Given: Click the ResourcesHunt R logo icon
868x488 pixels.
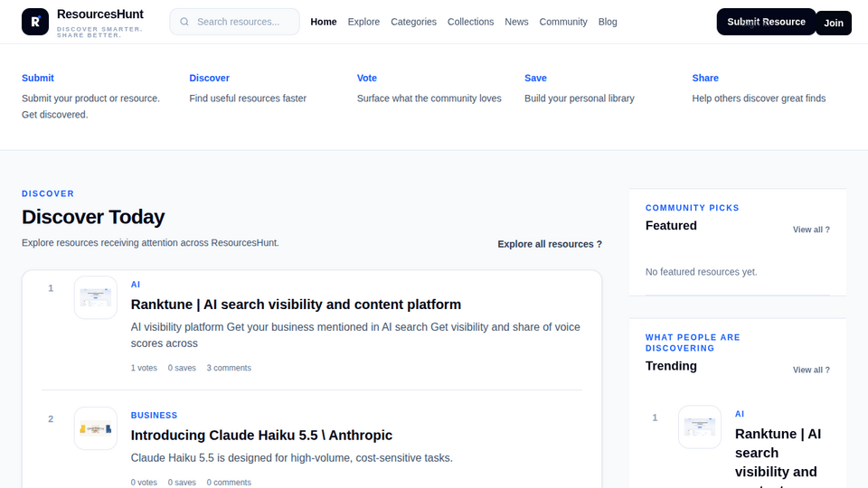Looking at the screenshot, I should point(35,22).
